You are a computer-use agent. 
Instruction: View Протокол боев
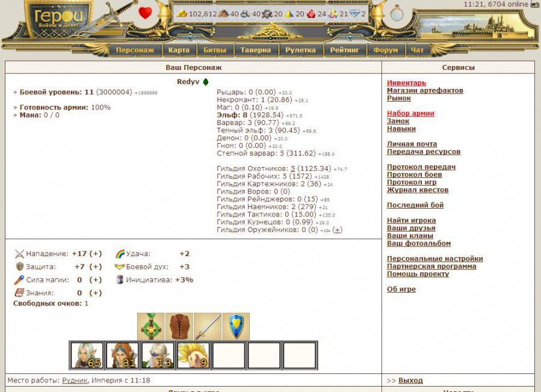pyautogui.click(x=415, y=174)
